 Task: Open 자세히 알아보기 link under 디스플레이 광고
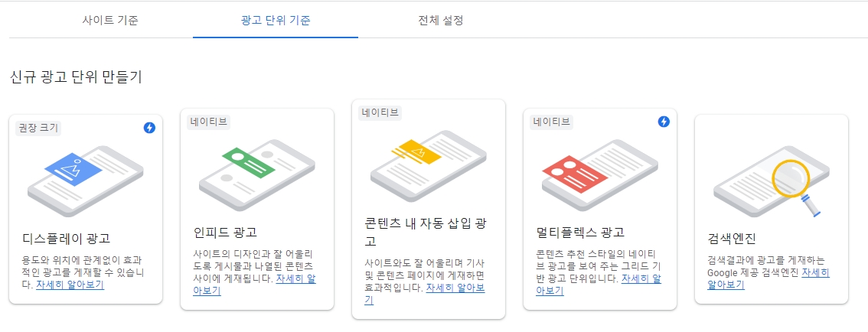pos(70,285)
